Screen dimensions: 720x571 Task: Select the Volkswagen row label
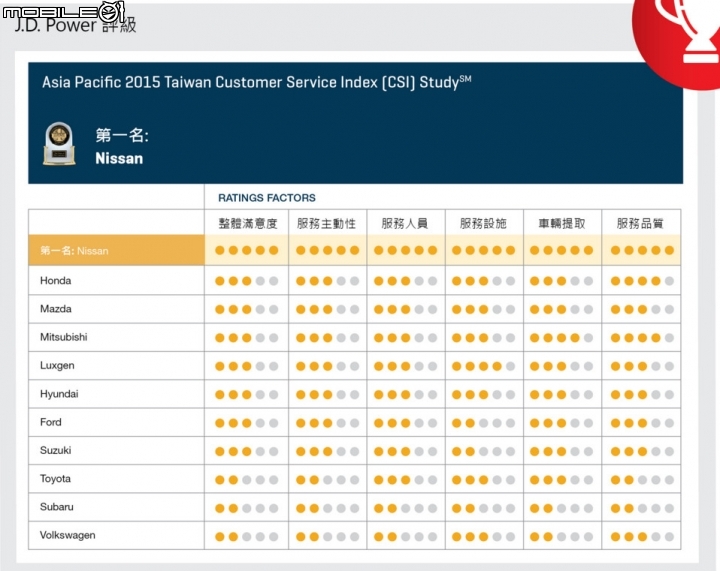pos(68,535)
